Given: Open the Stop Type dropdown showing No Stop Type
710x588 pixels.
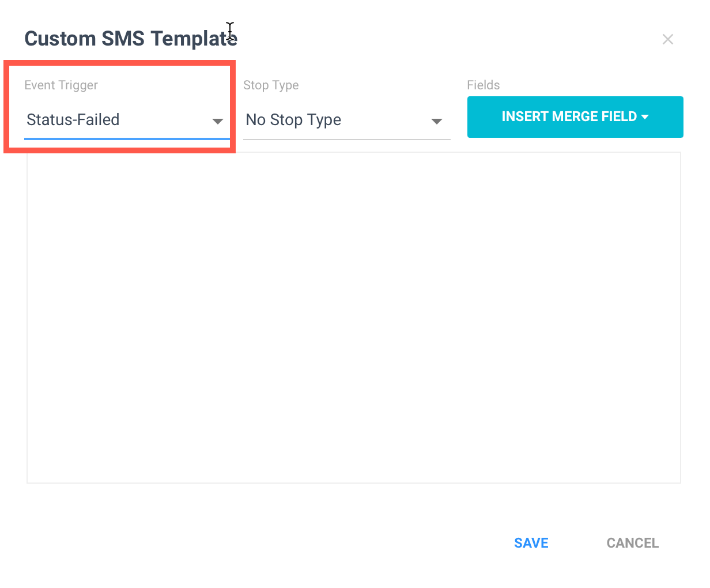Looking at the screenshot, I should coord(346,120).
